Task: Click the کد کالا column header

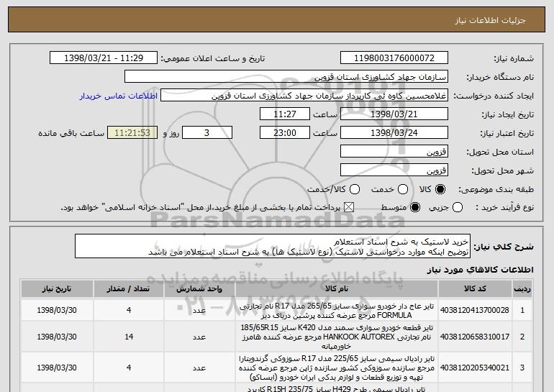Action: coord(475,289)
